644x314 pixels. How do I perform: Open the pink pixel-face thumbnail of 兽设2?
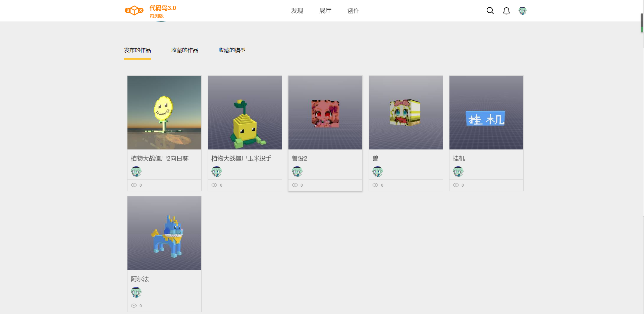[325, 113]
